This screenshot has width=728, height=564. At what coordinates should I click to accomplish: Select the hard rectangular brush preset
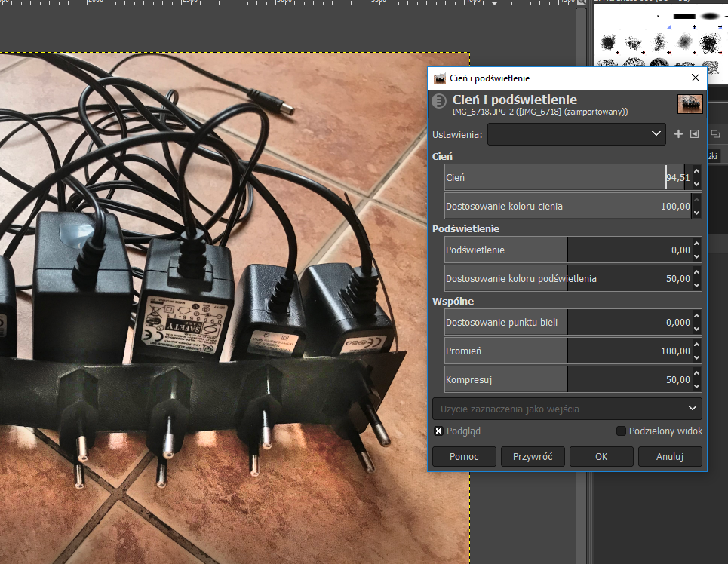[x=684, y=17]
